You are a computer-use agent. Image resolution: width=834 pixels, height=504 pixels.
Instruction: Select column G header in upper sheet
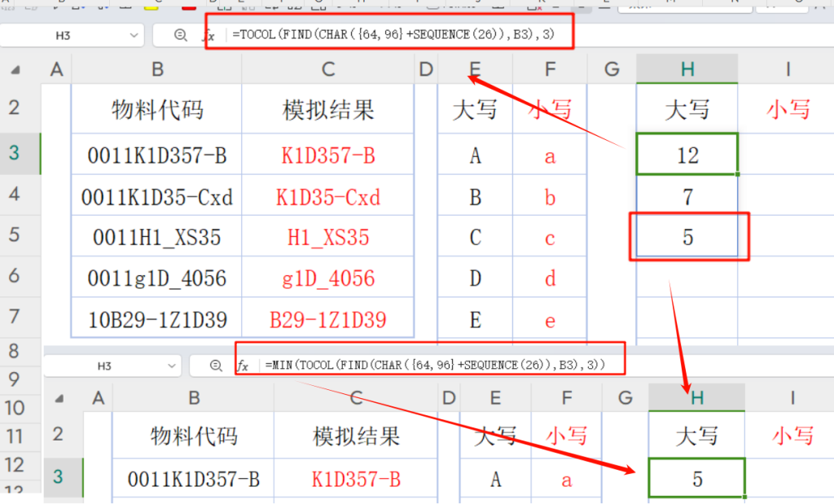coord(612,69)
